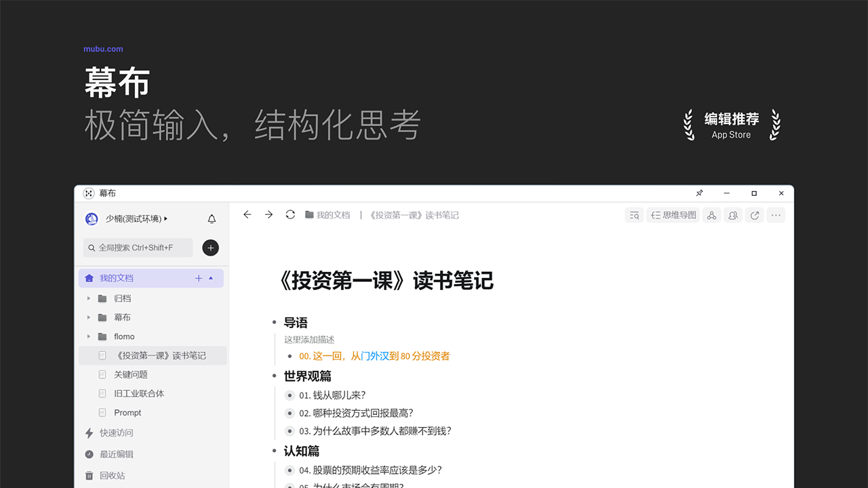Click the 全局搜索 search field

[x=138, y=248]
